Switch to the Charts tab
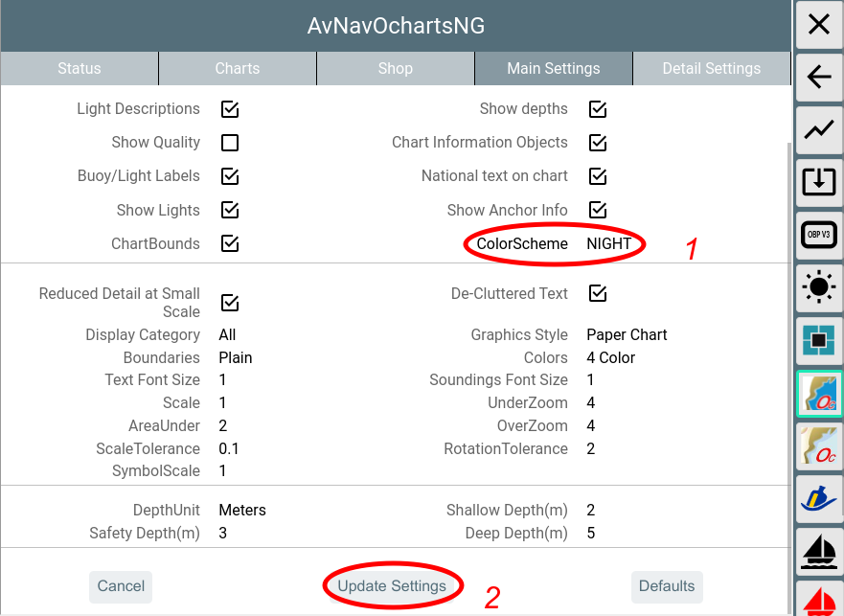Screen dimensions: 844x616 tap(238, 68)
